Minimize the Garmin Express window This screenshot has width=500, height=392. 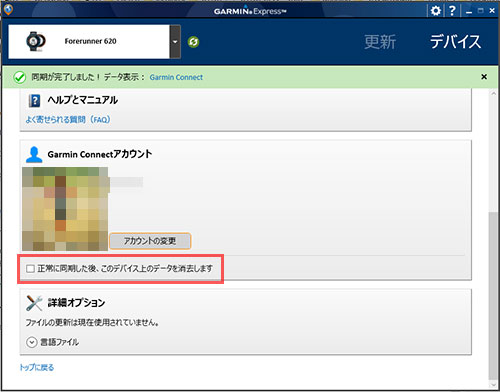tap(469, 12)
